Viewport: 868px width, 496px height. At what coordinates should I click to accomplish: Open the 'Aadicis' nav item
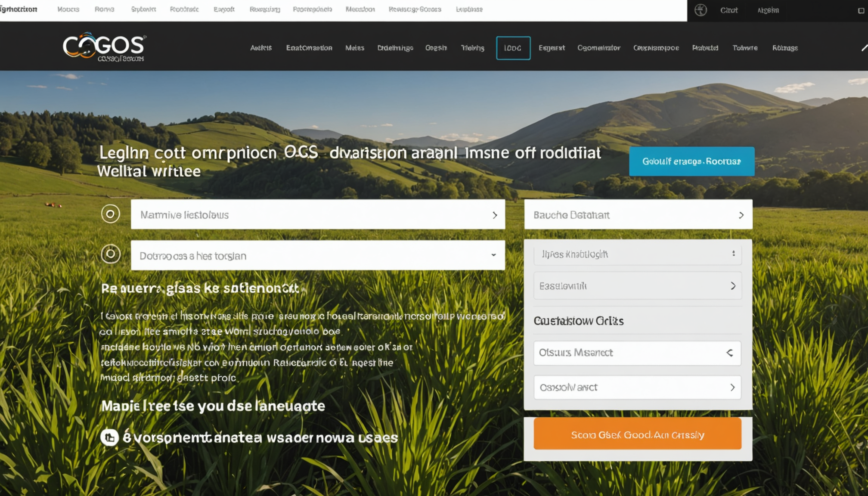point(261,48)
